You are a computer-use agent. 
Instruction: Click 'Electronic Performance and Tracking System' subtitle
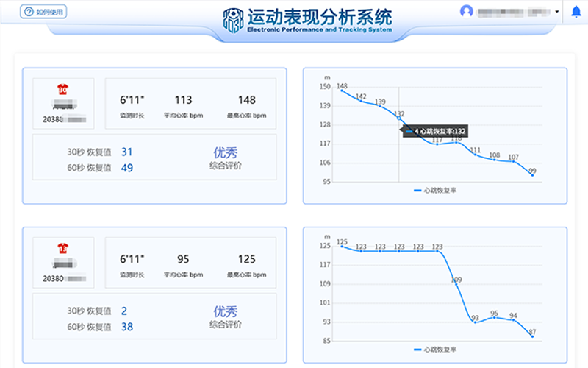[320, 29]
